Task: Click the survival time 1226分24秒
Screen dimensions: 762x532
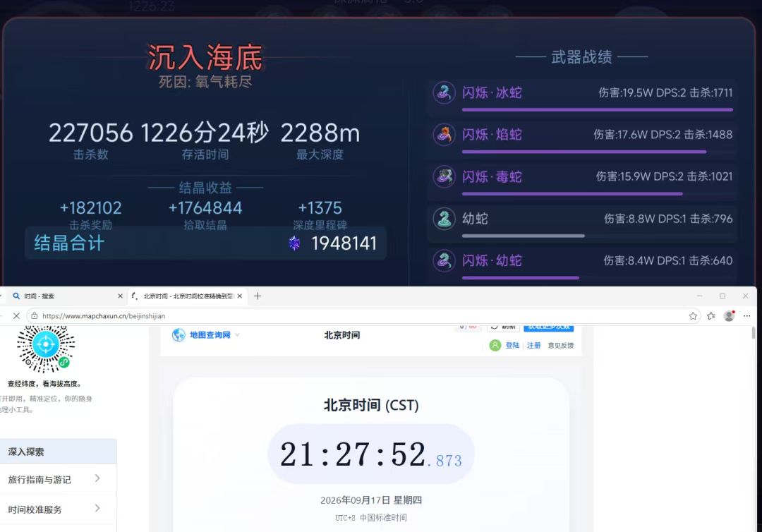Action: pyautogui.click(x=205, y=133)
